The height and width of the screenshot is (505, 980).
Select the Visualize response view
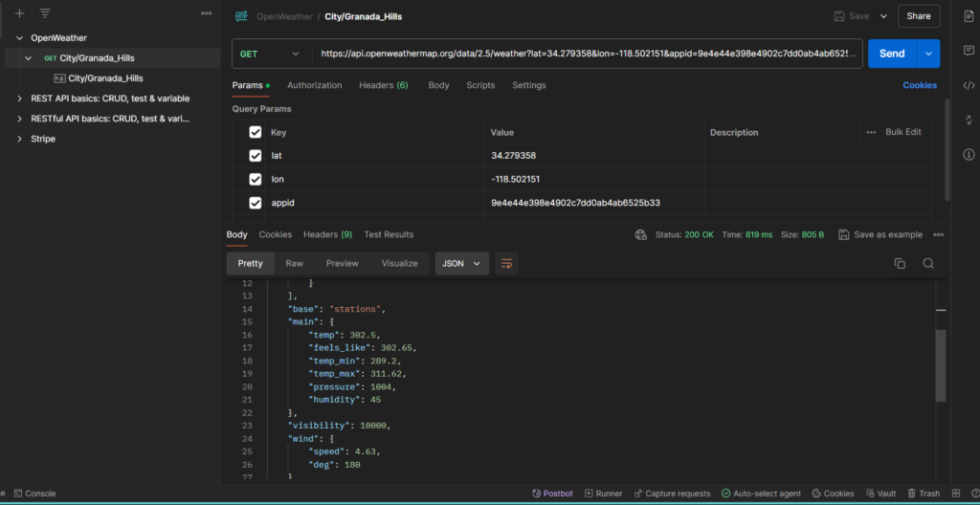click(x=399, y=263)
